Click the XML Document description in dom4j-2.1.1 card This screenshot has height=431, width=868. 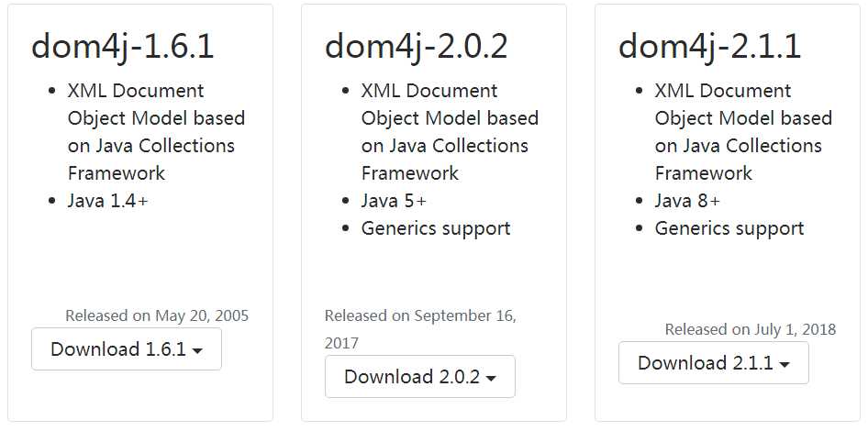click(743, 132)
